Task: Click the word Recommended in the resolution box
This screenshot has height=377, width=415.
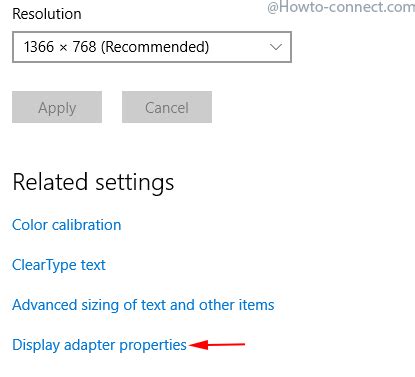Action: coord(155,47)
